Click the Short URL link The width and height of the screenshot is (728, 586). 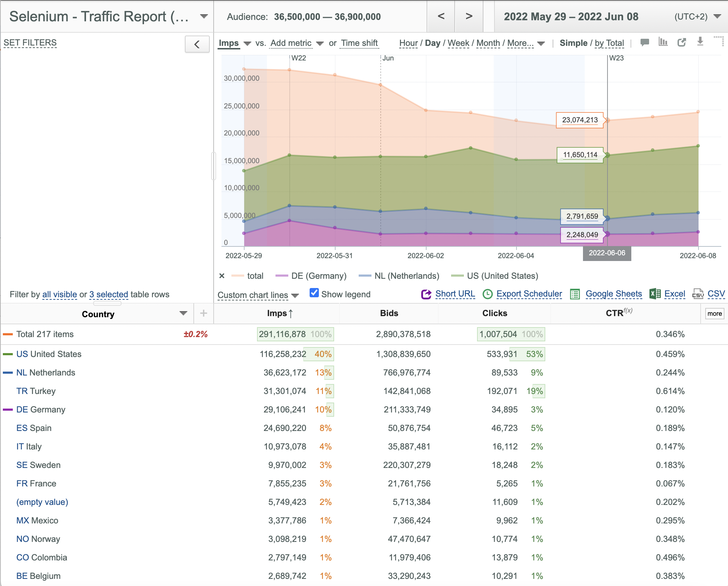[455, 294]
